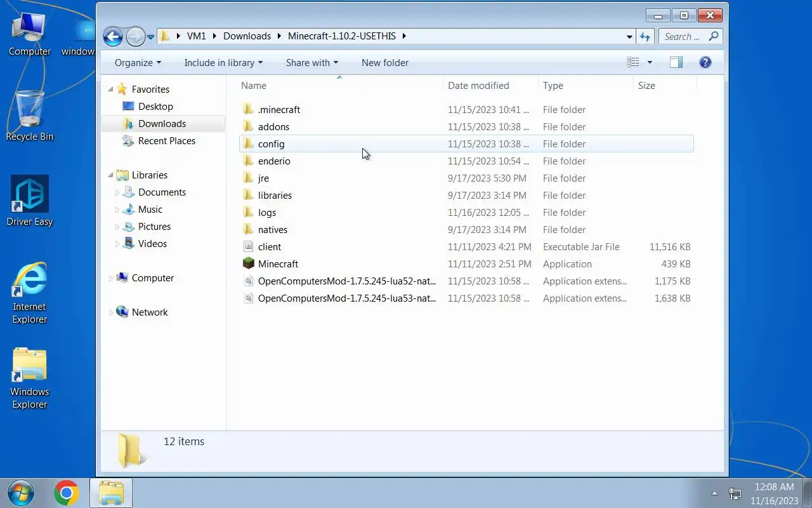This screenshot has height=508, width=812.
Task: Select the libraries folder icon
Action: [x=249, y=195]
